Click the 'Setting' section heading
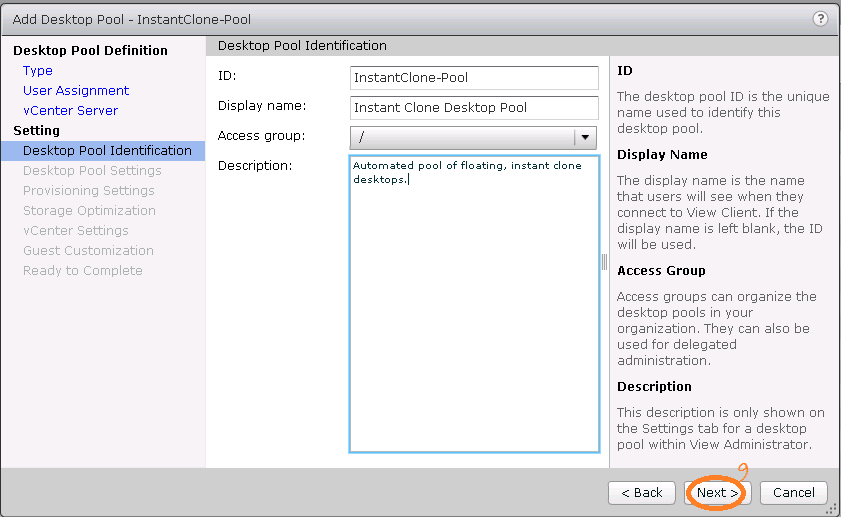 coord(36,130)
